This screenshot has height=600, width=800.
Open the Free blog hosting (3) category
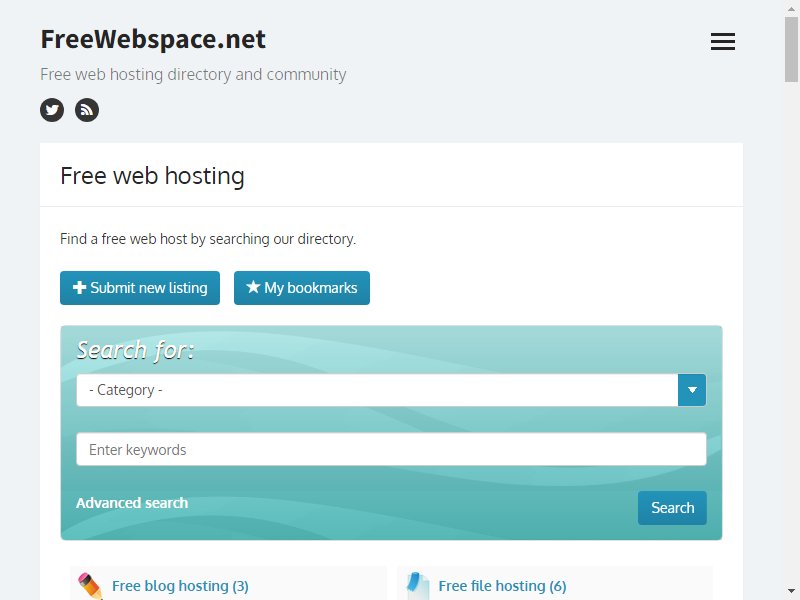pyautogui.click(x=180, y=586)
